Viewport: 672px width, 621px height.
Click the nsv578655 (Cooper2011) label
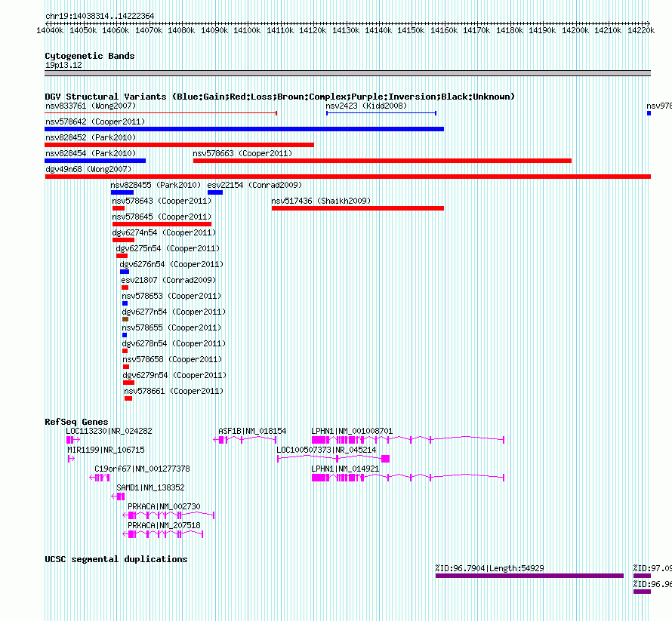click(171, 327)
